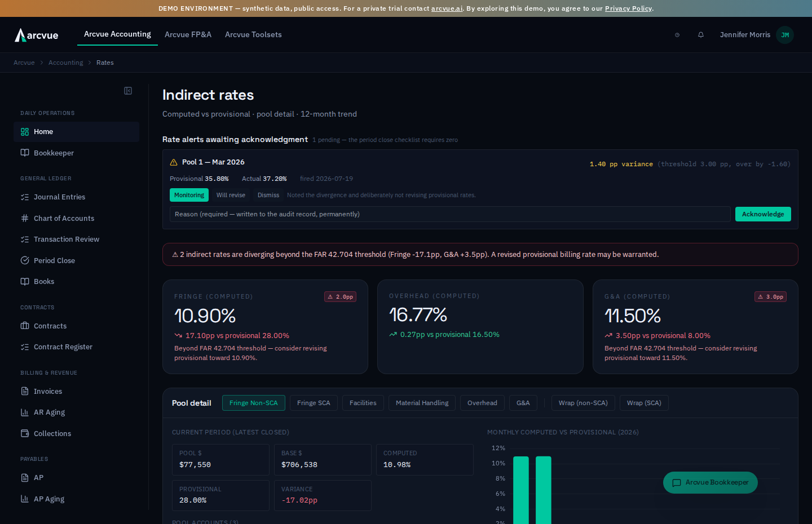The height and width of the screenshot is (524, 812).
Task: Click the Collections wallet icon
Action: click(25, 433)
